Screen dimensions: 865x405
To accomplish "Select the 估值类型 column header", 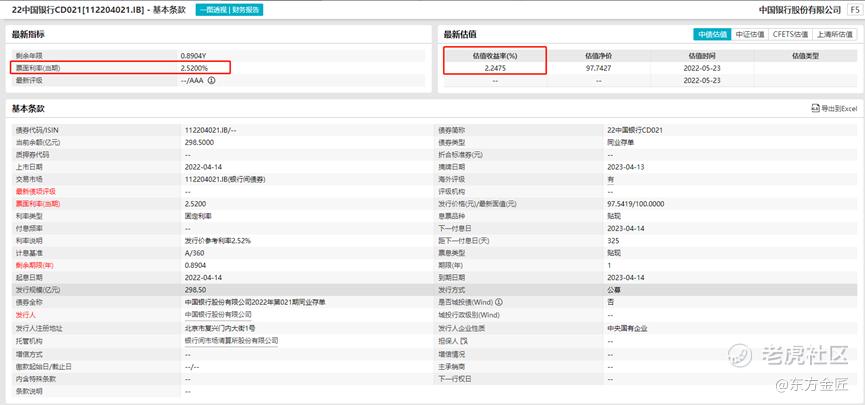I will point(805,56).
